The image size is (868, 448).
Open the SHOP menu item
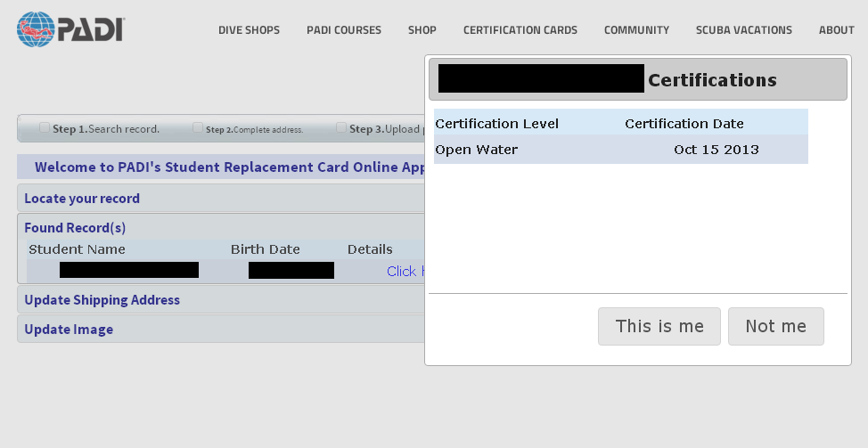tap(422, 30)
